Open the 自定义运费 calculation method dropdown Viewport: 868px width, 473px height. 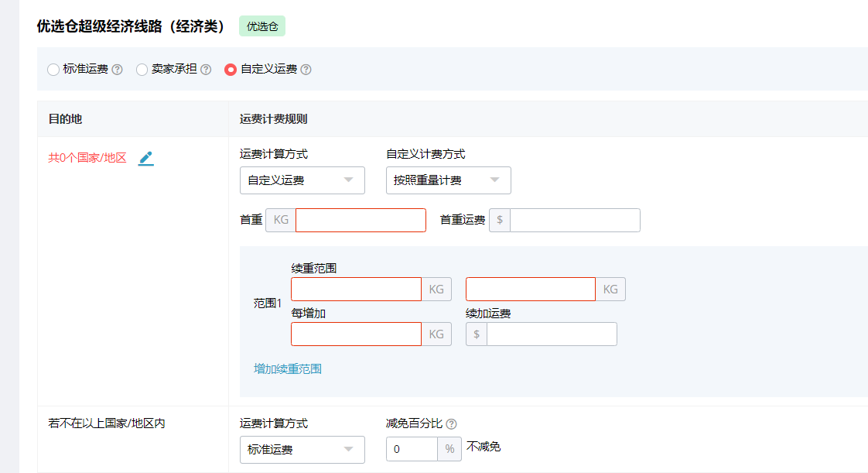pyautogui.click(x=302, y=180)
